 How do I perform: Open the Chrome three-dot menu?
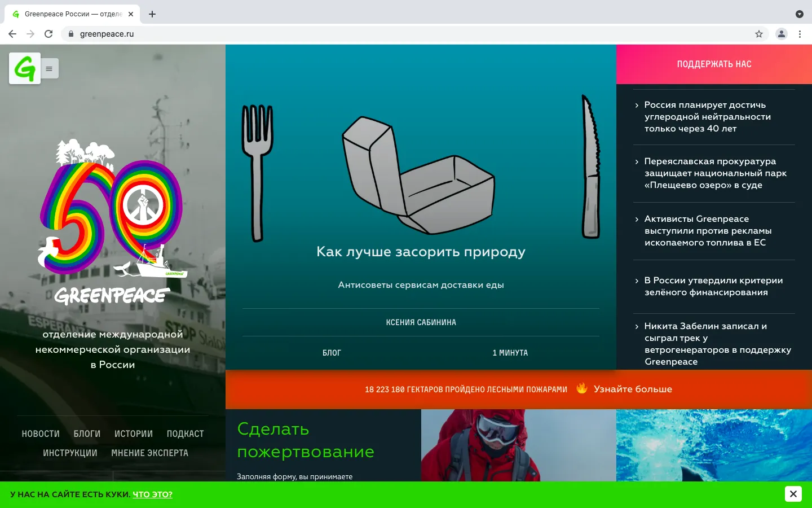tap(800, 34)
